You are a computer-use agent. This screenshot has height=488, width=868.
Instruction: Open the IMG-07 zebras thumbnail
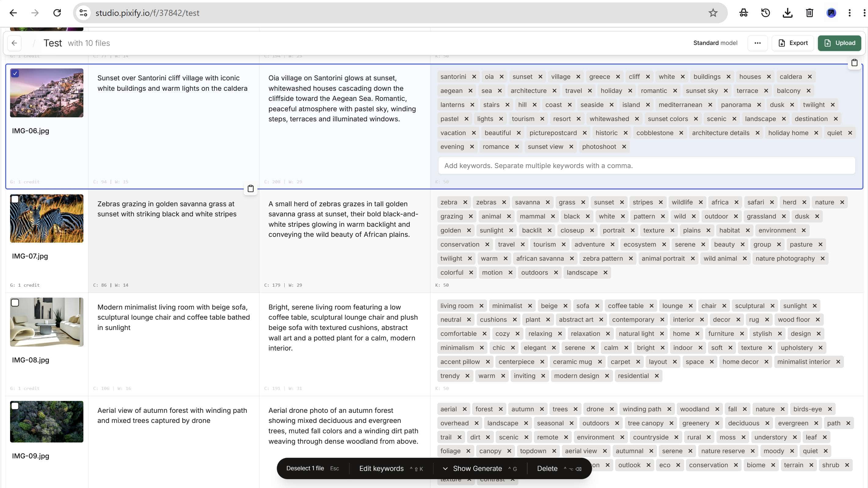pos(46,218)
